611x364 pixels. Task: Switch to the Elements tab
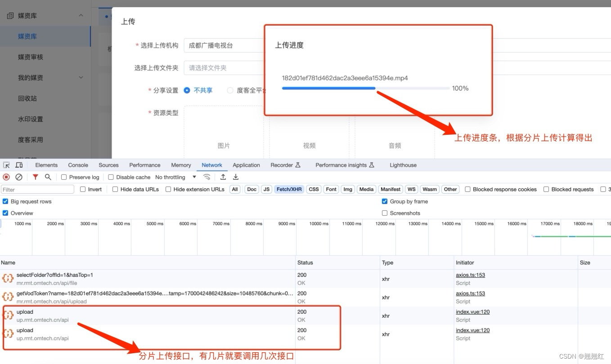46,165
